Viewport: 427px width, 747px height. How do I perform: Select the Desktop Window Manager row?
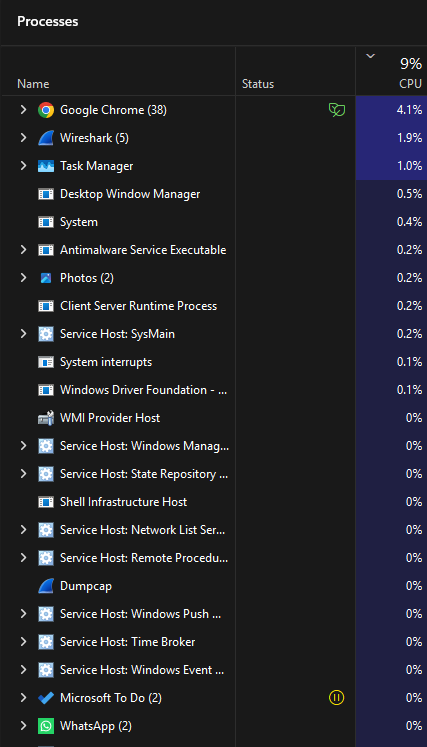point(214,194)
